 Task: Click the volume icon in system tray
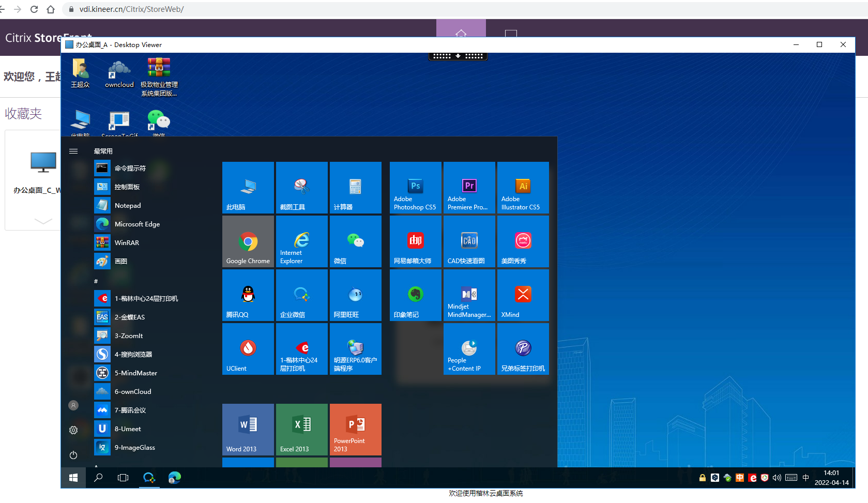(777, 478)
